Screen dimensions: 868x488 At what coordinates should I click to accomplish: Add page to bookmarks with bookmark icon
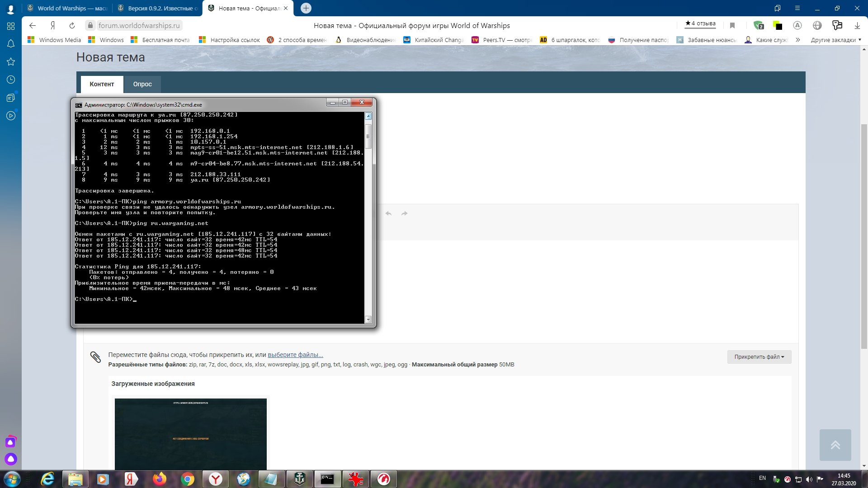click(x=732, y=26)
